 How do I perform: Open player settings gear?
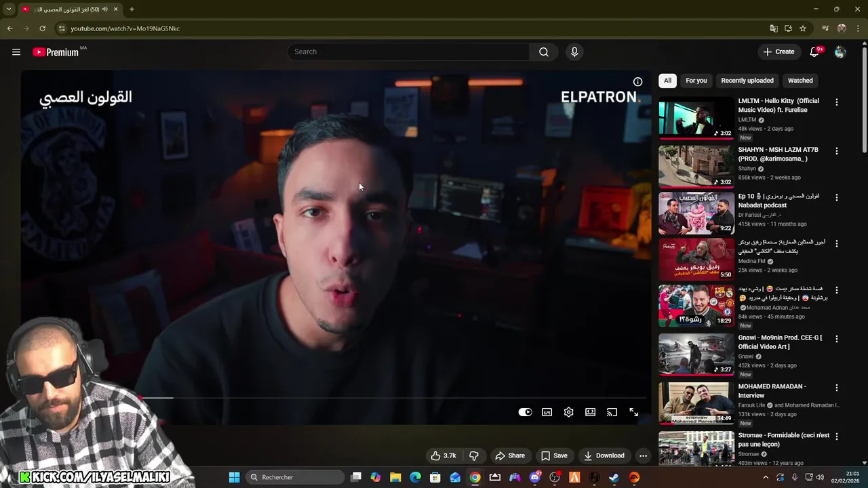coord(569,412)
